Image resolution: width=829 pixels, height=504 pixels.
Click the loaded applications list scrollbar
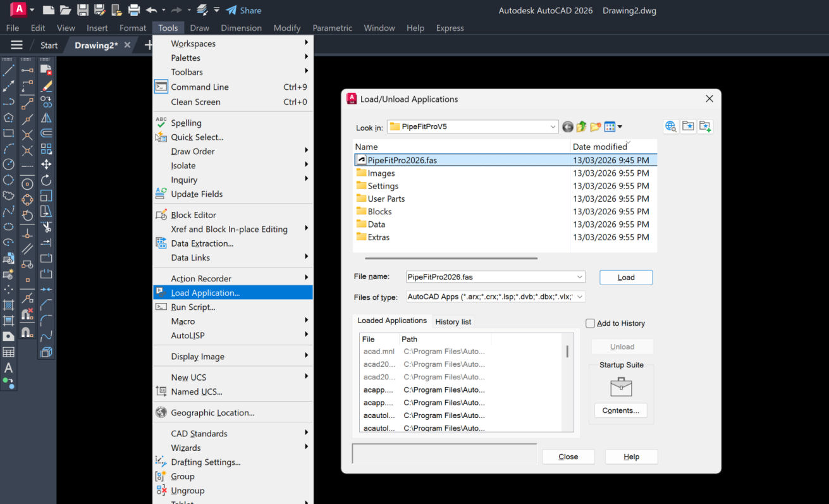click(567, 352)
